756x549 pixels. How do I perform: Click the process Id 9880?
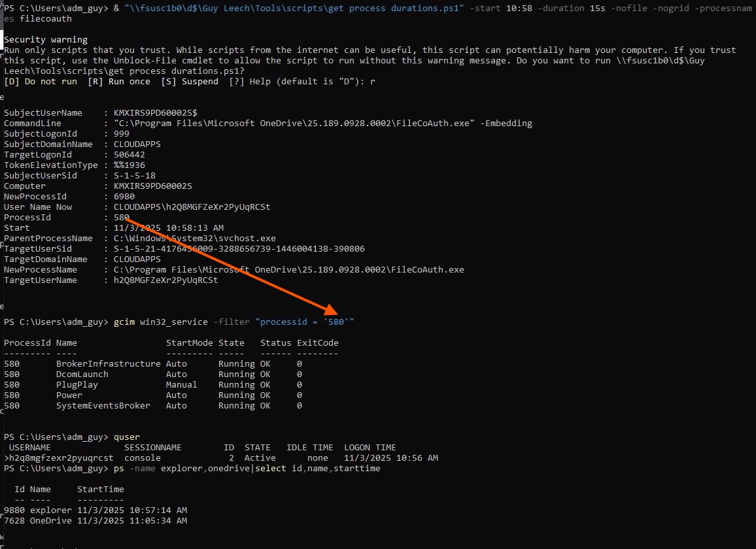click(14, 510)
